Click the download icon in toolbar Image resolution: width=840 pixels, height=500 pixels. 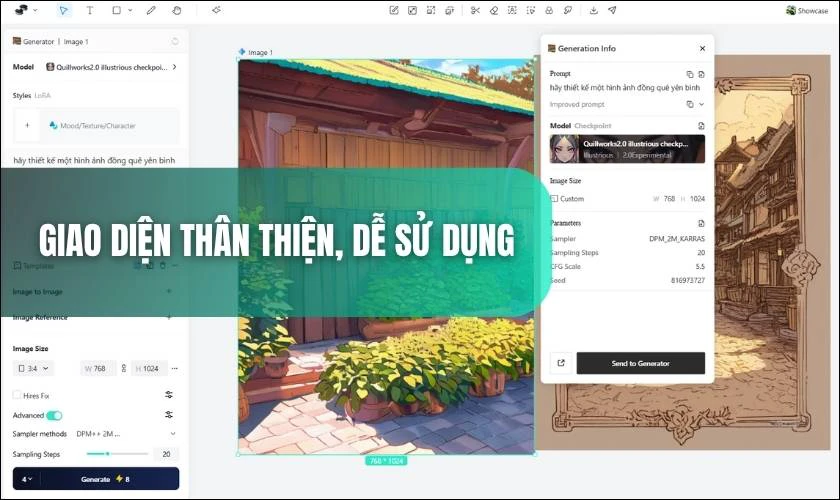click(x=593, y=10)
